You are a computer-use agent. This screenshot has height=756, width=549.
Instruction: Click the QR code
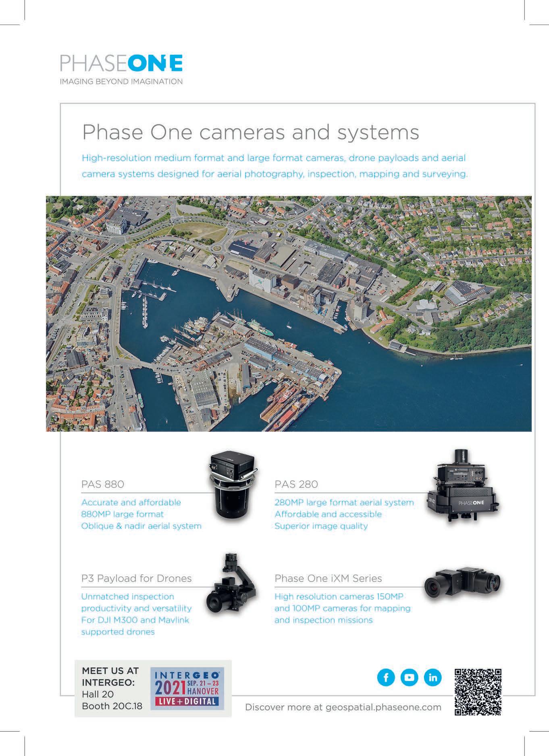[x=478, y=692]
